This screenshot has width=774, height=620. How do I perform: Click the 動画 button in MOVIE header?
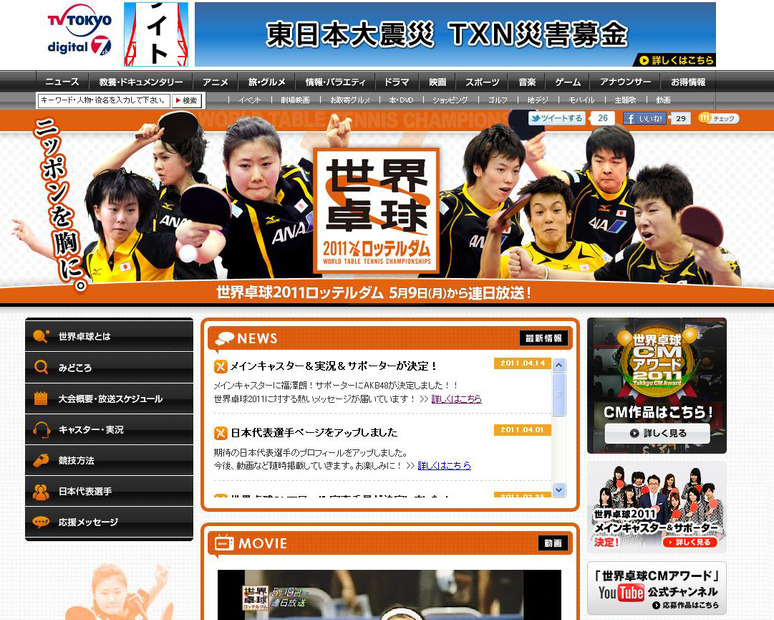(x=553, y=543)
